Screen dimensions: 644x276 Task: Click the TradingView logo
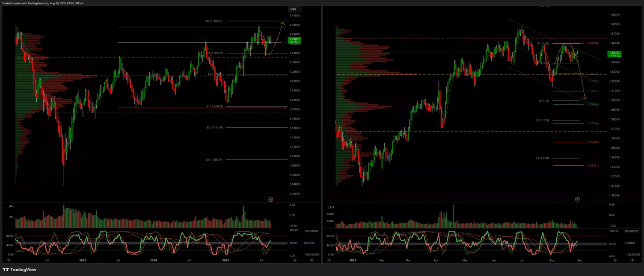(19, 270)
